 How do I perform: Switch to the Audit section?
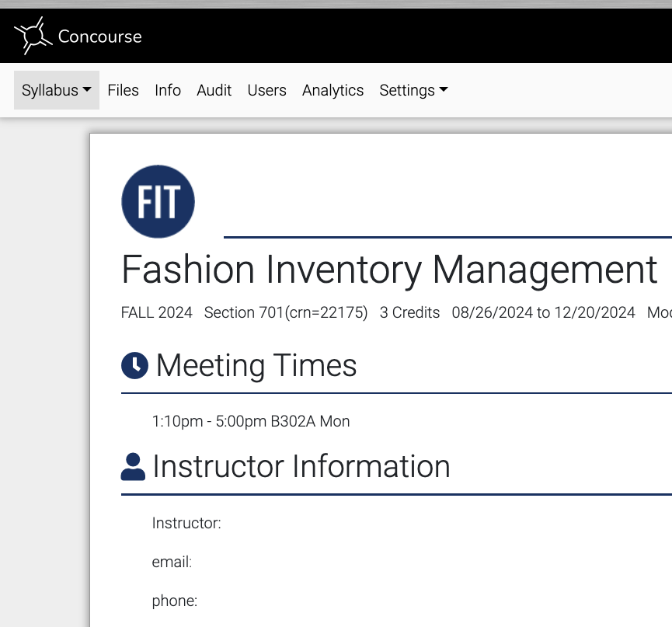(214, 90)
